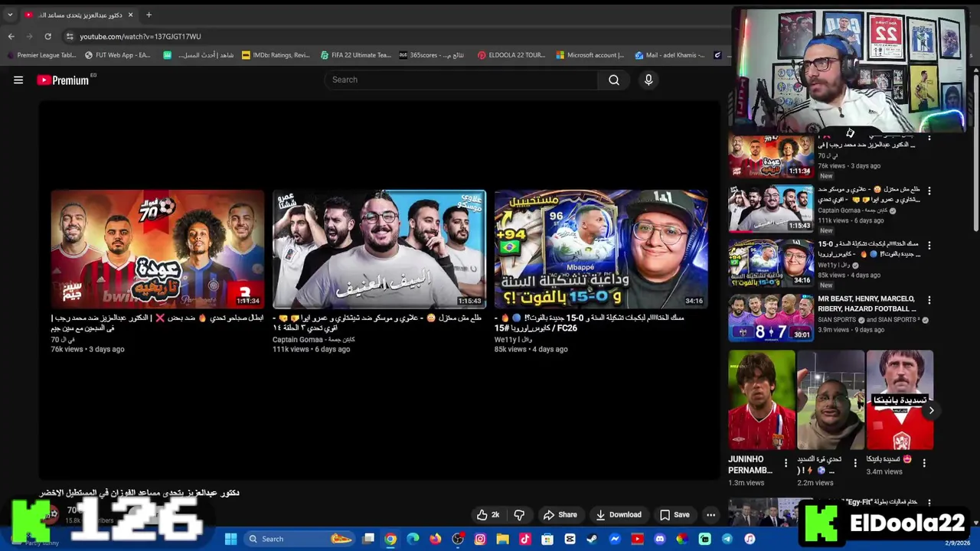Viewport: 980px width, 551px height.
Task: Launch Firefox from taskbar
Action: [436, 539]
